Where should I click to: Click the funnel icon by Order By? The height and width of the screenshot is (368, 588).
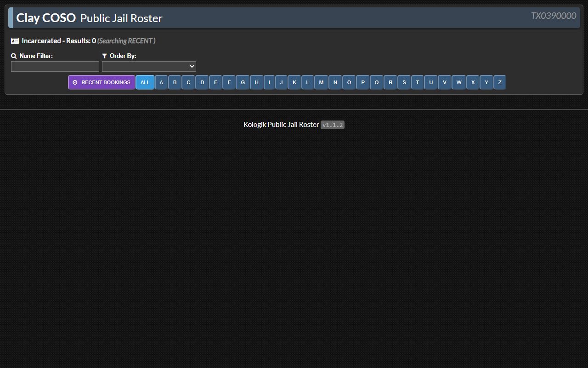(x=105, y=56)
